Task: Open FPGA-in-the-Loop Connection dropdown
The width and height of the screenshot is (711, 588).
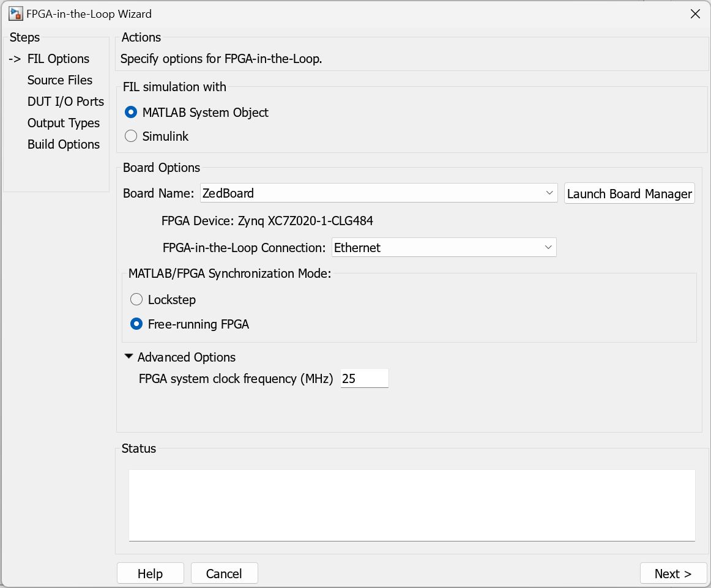Action: pyautogui.click(x=444, y=248)
